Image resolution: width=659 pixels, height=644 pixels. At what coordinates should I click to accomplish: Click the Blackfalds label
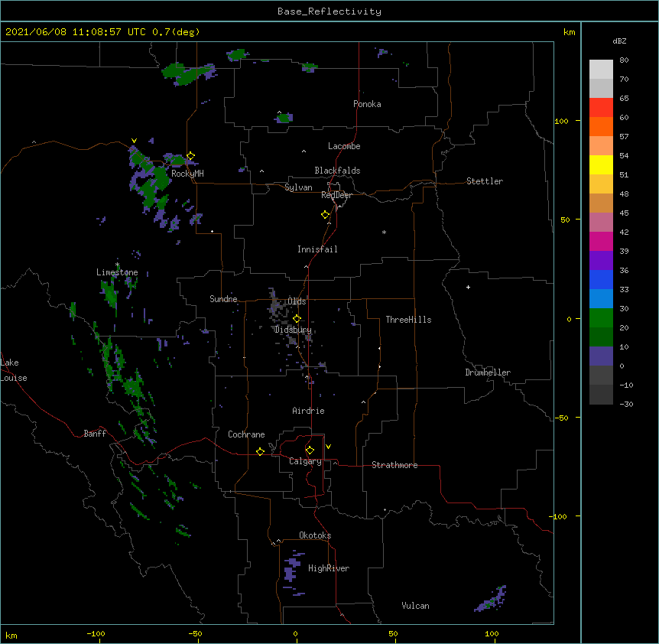[337, 171]
